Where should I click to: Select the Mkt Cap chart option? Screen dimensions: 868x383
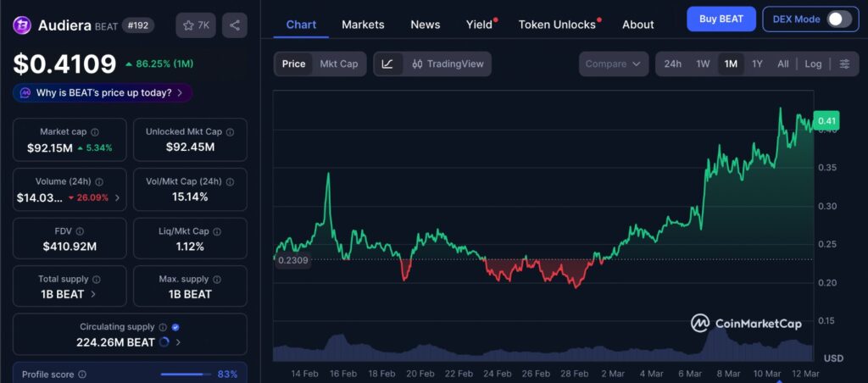pyautogui.click(x=339, y=64)
